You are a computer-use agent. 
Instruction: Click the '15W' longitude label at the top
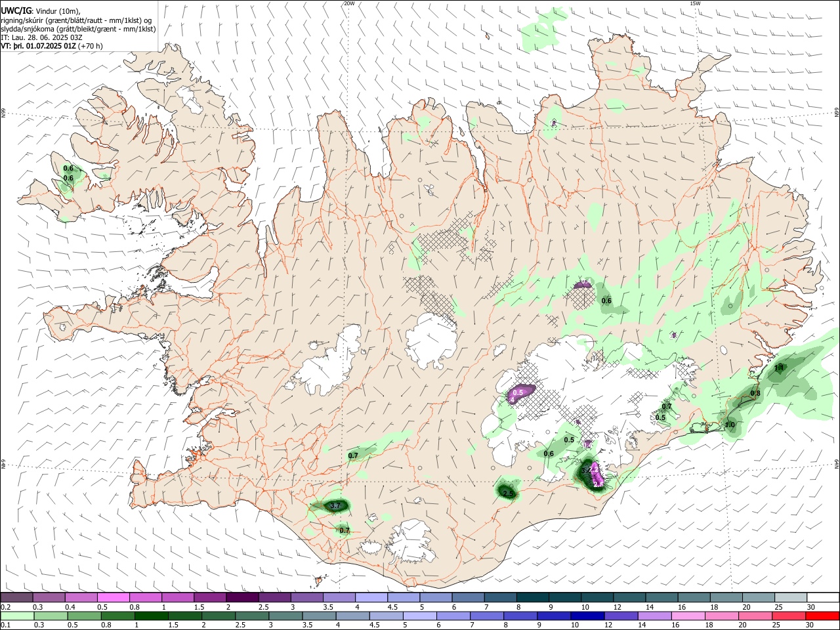[x=695, y=3]
